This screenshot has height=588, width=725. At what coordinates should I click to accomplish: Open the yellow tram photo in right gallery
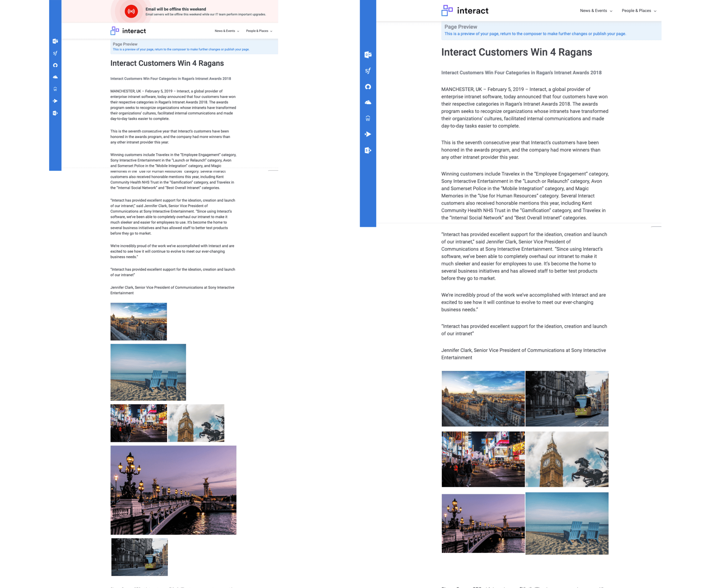coord(567,399)
